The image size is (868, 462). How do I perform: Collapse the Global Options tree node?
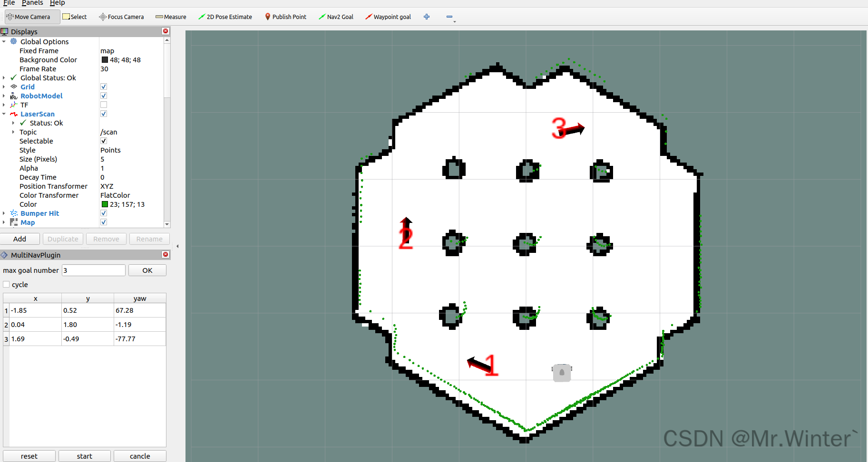coord(4,41)
